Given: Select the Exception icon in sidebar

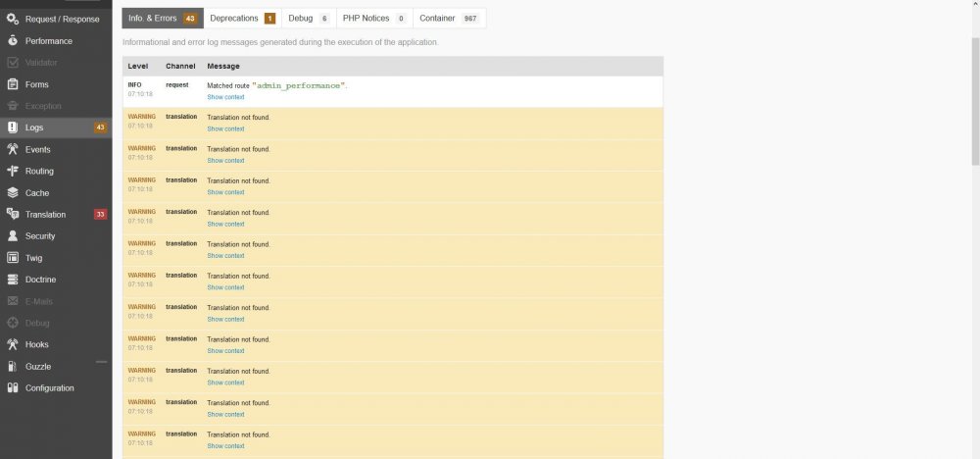Looking at the screenshot, I should pyautogui.click(x=13, y=106).
